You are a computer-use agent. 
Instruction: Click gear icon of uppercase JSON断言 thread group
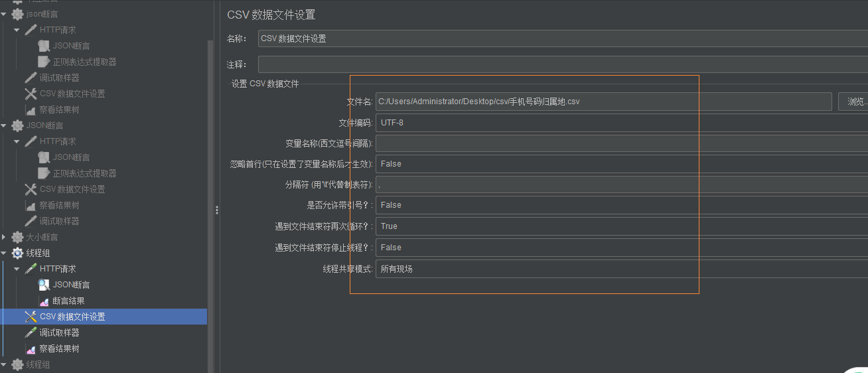(18, 125)
